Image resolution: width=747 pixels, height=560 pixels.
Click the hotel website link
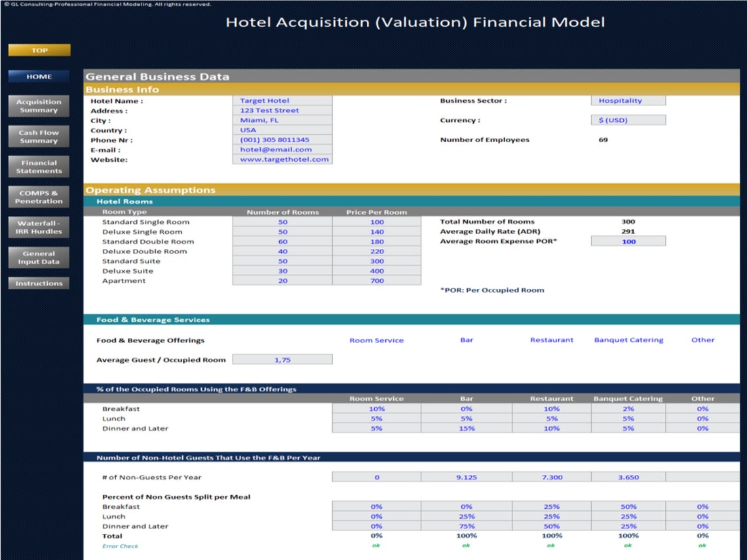282,159
